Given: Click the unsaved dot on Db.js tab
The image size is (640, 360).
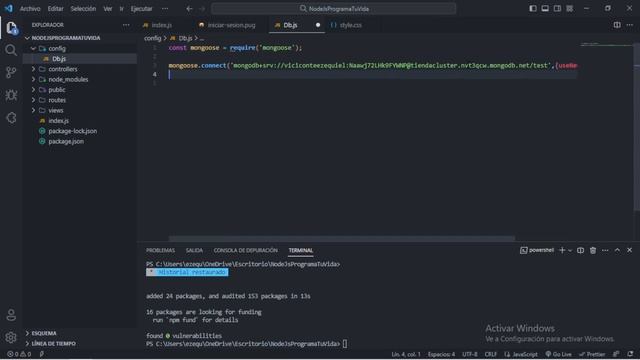Looking at the screenshot, I should click(318, 25).
